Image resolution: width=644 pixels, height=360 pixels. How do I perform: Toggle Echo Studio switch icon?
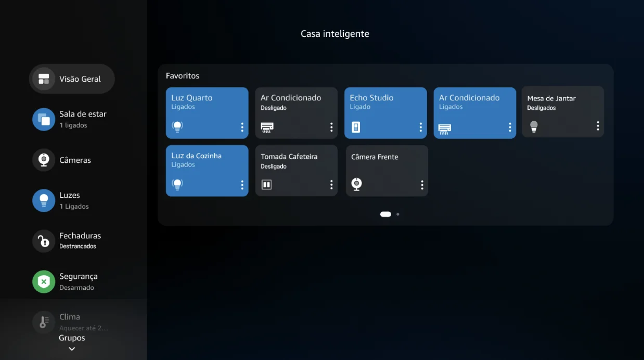click(356, 127)
